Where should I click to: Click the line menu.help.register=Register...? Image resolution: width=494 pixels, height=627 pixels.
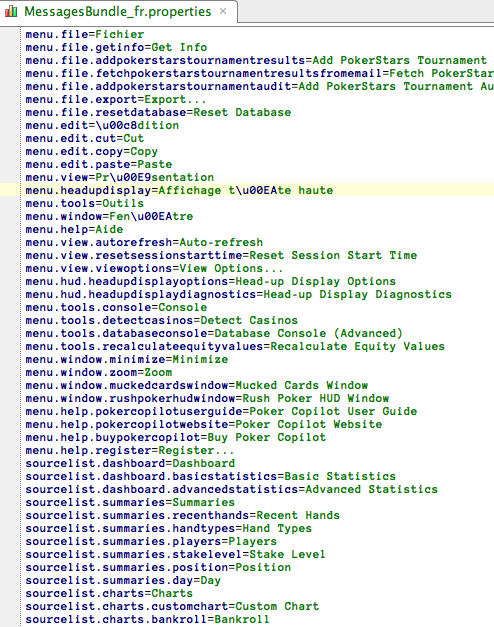point(130,450)
